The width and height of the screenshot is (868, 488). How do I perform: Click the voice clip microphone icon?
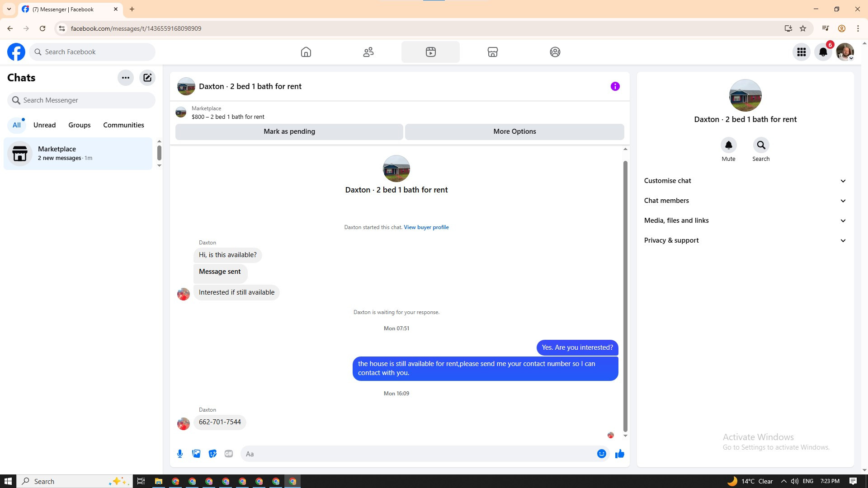pos(180,454)
